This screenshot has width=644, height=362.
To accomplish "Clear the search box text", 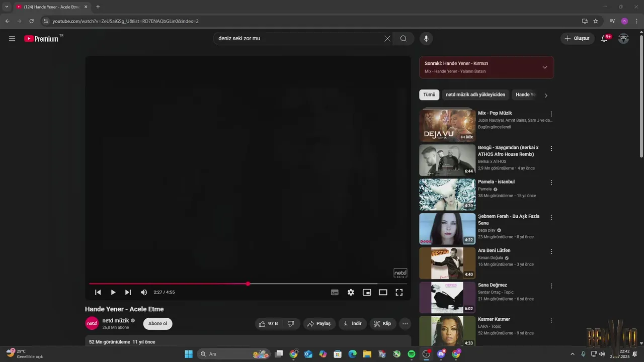I will (387, 38).
